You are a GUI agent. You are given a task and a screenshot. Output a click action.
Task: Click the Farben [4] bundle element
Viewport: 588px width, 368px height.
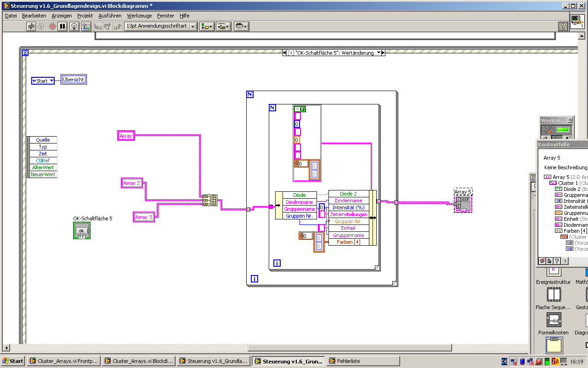pyautogui.click(x=349, y=242)
